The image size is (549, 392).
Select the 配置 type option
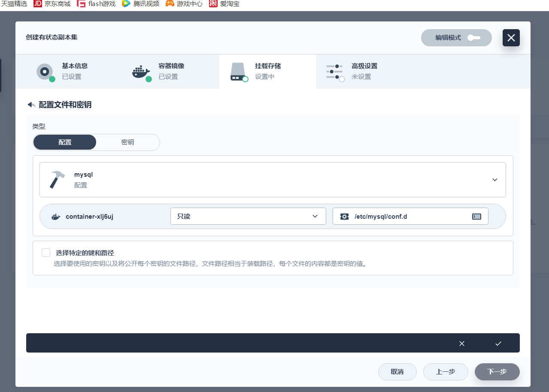point(65,142)
